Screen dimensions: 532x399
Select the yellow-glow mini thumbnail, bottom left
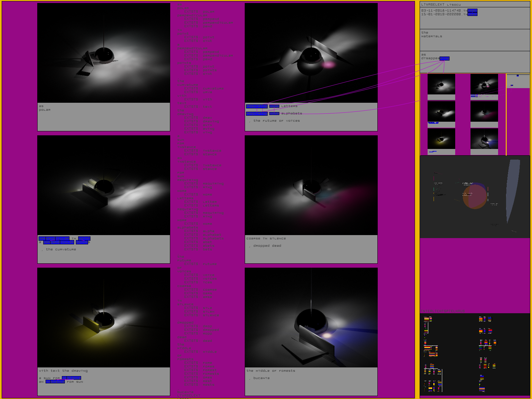(441, 139)
